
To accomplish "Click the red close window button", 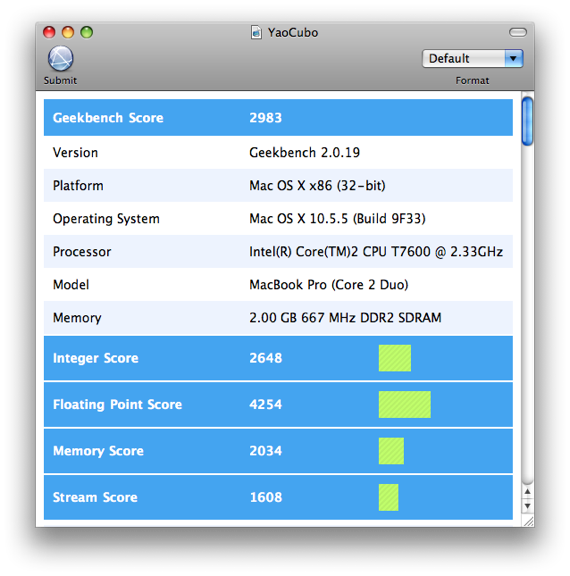I will (x=49, y=32).
